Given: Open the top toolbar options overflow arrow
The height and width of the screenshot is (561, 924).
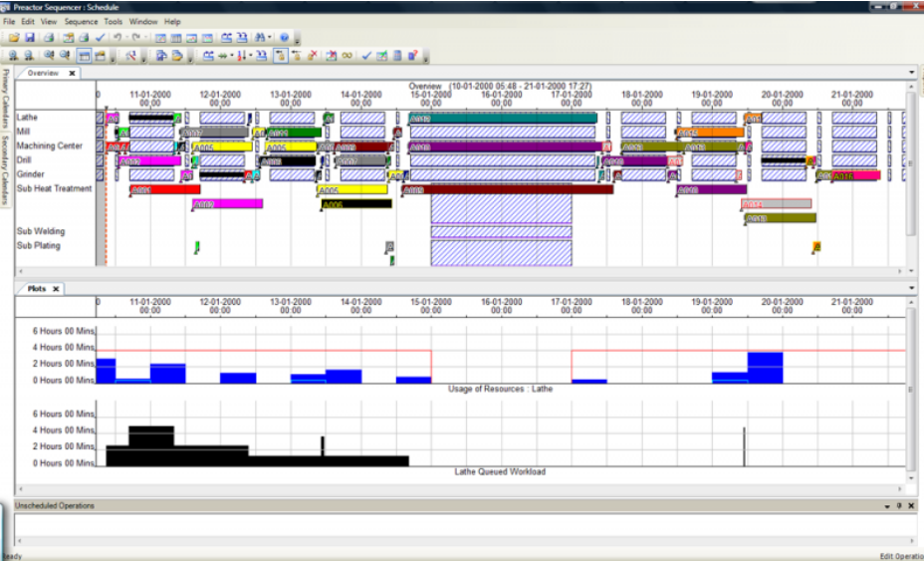Looking at the screenshot, I should point(297,41).
